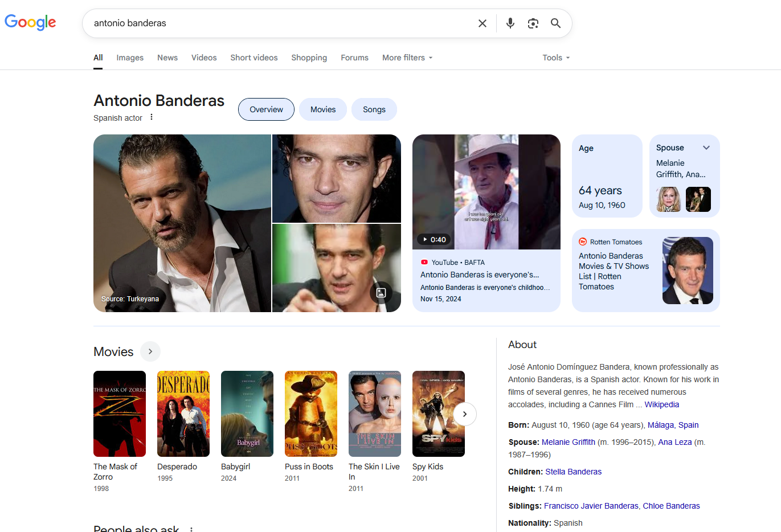The width and height of the screenshot is (781, 532).
Task: Open the Forums tab
Action: click(x=354, y=58)
